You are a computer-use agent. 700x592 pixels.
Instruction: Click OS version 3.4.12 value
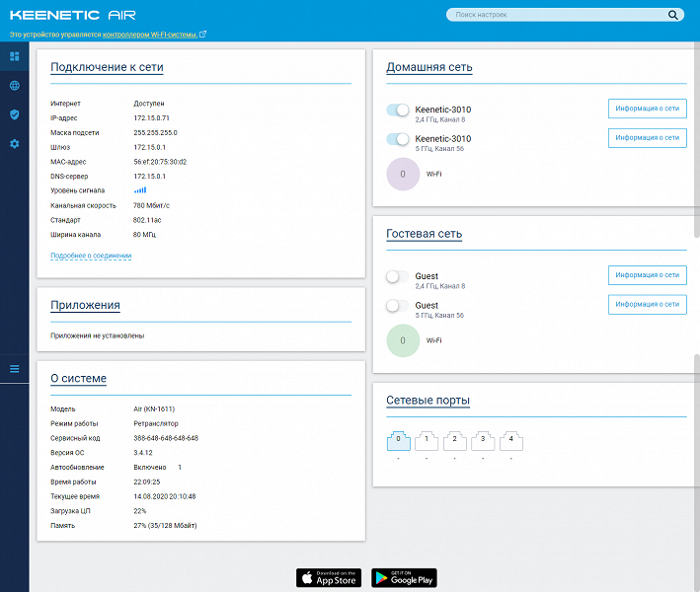point(143,452)
